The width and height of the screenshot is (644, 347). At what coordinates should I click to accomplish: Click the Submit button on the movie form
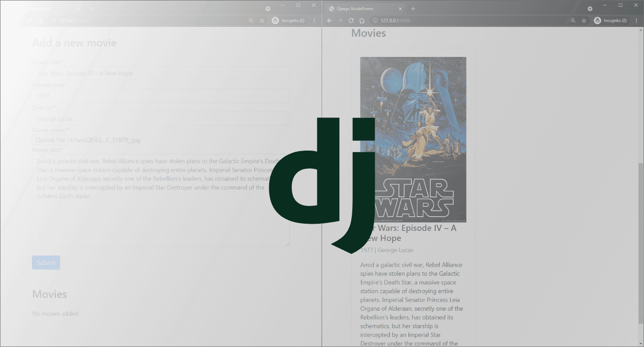(x=46, y=262)
